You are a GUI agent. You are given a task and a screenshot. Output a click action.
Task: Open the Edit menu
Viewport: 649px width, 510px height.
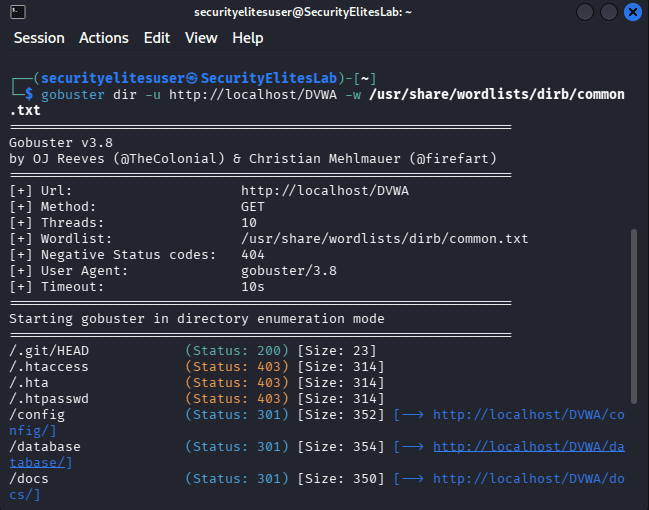coord(157,38)
